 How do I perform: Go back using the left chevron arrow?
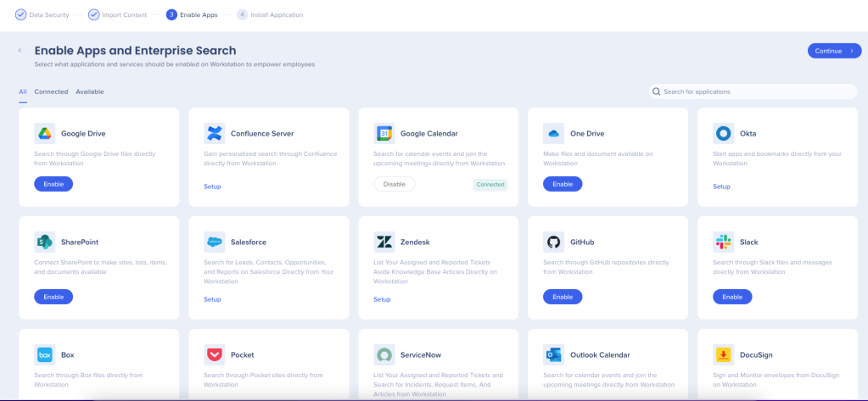[20, 51]
